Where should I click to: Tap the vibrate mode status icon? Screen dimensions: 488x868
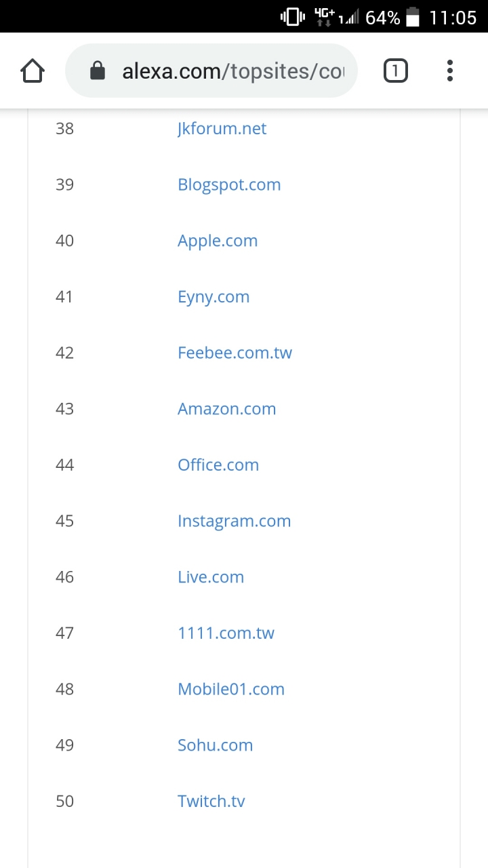(x=293, y=17)
